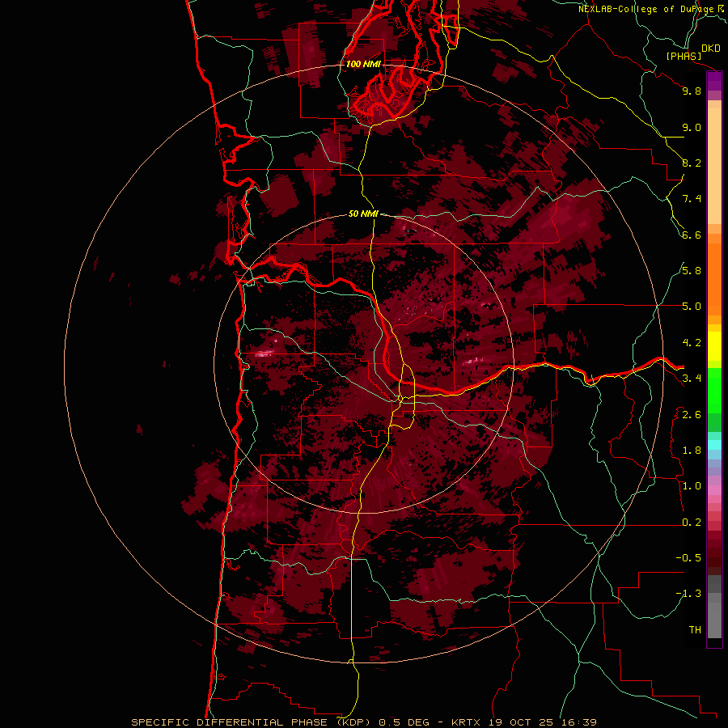The width and height of the screenshot is (728, 728).
Task: Pick the bright green band on the color bar
Action: coord(714,391)
